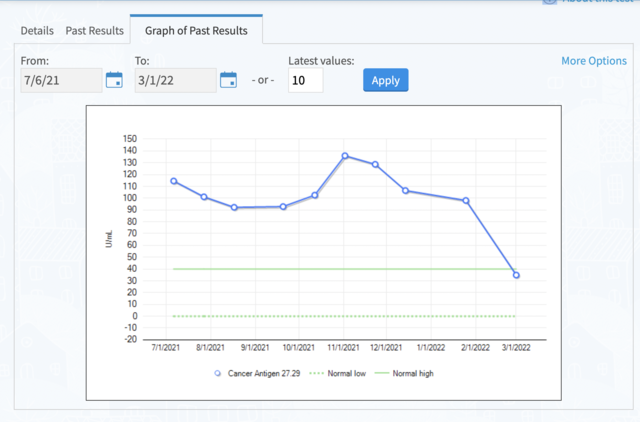This screenshot has height=422, width=640.
Task: Click the 40 y-axis value
Action: click(x=132, y=269)
